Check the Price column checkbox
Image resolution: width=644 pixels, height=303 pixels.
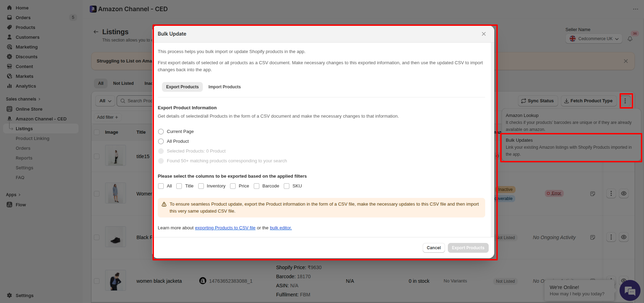click(x=233, y=186)
